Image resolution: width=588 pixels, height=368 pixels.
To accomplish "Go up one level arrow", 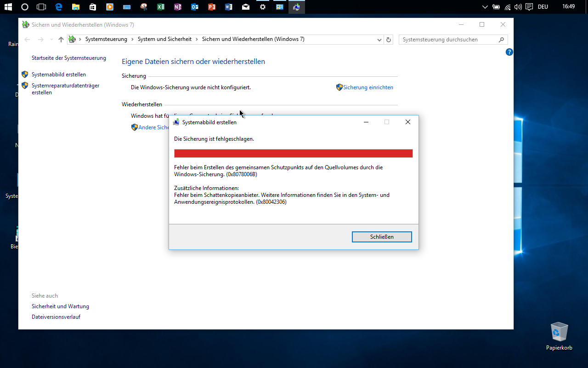I will click(61, 40).
